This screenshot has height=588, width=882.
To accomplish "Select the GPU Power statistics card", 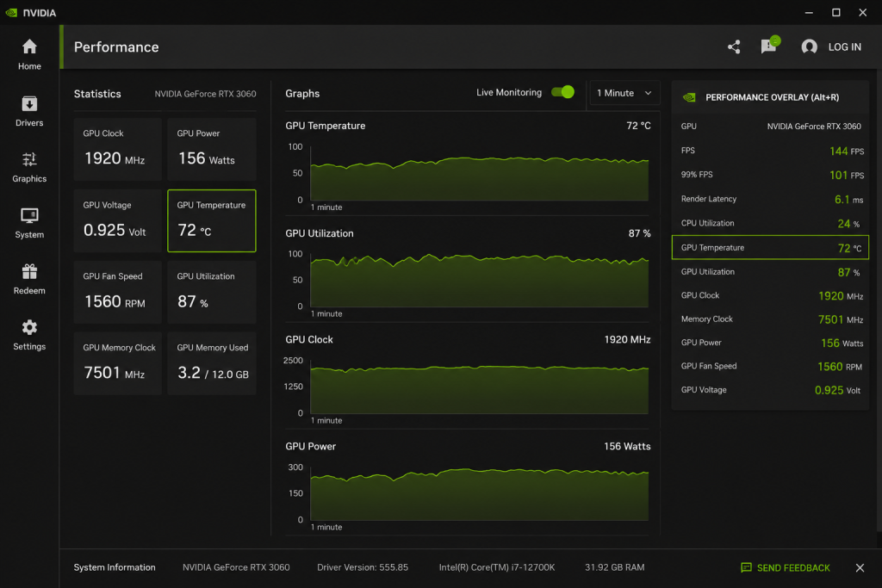I will coord(212,149).
